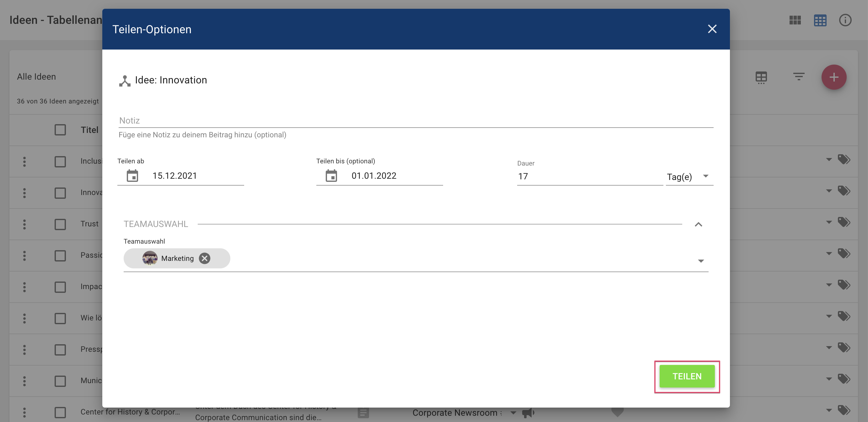This screenshot has height=422, width=868.
Task: Open the three-dot menu for Passic row
Action: (24, 256)
